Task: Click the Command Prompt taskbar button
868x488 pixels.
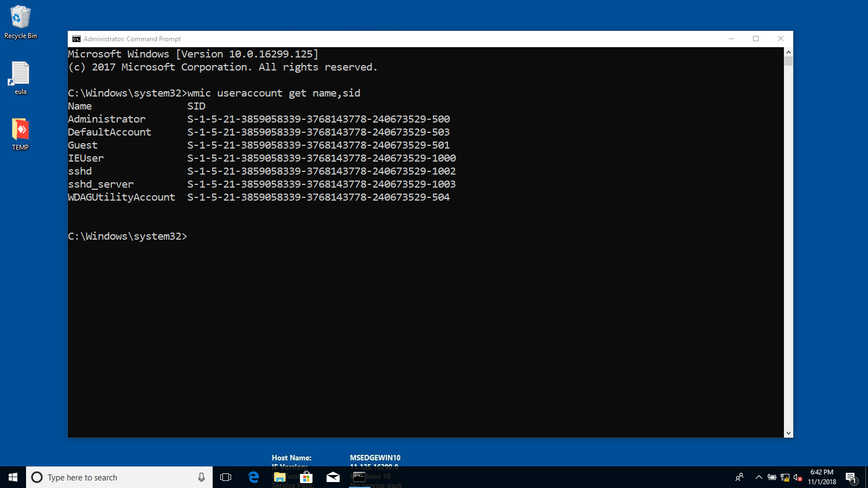Action: [360, 477]
